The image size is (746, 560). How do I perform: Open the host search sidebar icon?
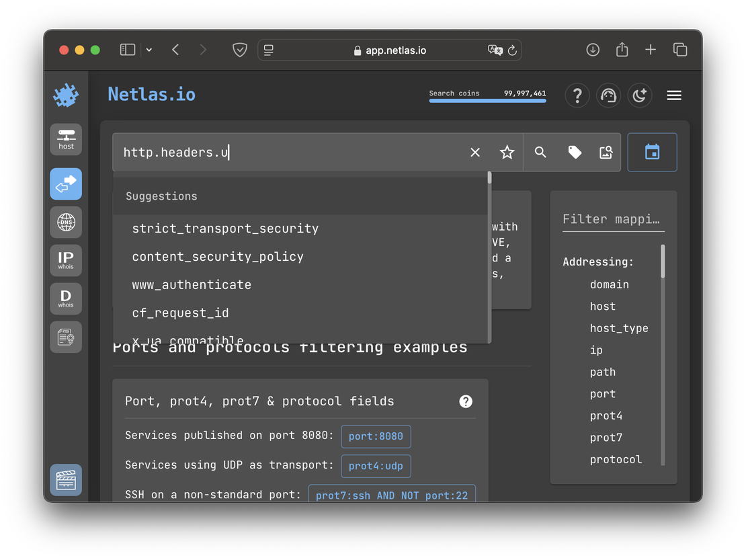66,139
